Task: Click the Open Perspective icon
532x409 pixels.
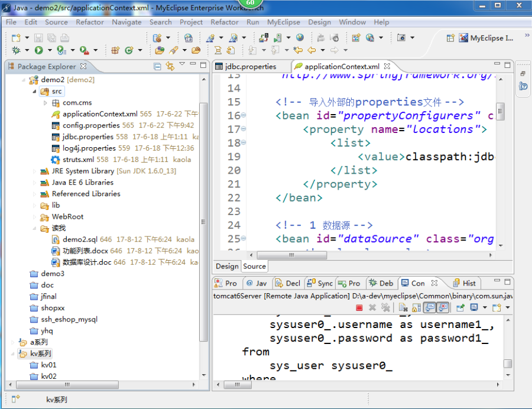Action: tap(450, 38)
